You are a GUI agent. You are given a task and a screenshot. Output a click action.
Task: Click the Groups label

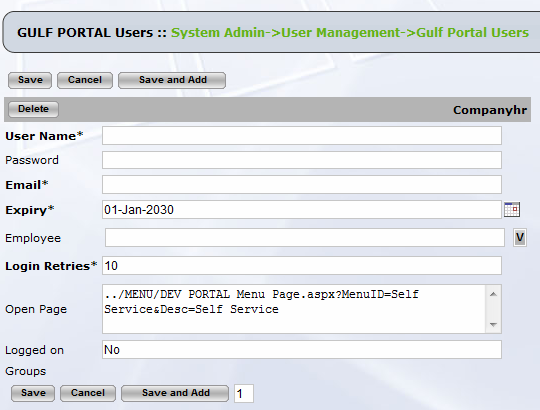click(x=25, y=371)
